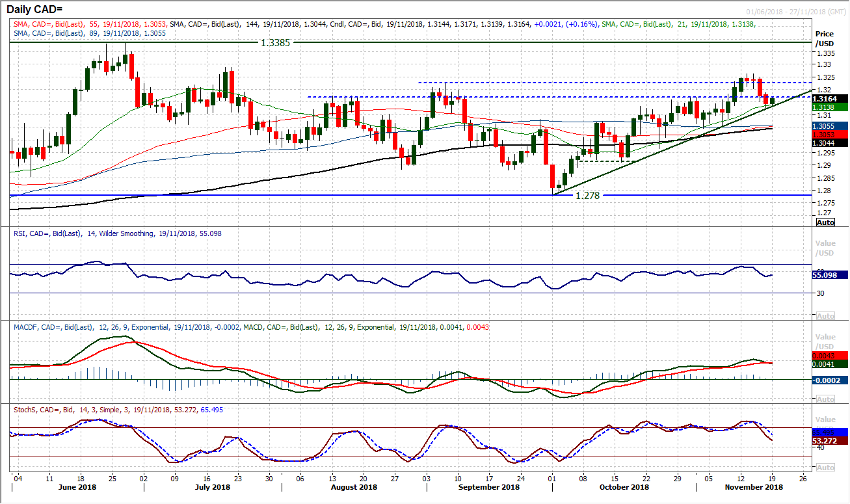Select the Daily CAD= chart title
This screenshot has width=850, height=504.
[34, 8]
